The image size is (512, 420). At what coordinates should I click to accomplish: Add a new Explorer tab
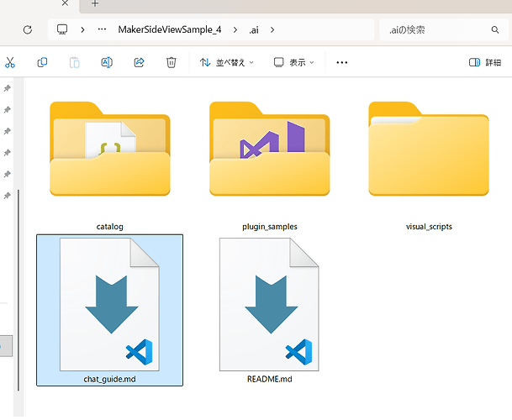click(95, 3)
